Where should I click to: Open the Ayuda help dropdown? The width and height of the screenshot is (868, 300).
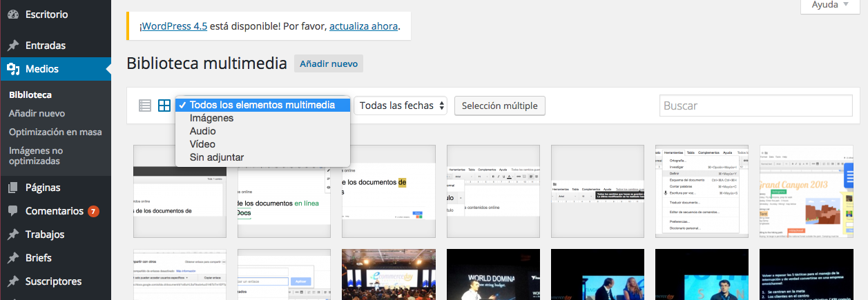tap(830, 6)
